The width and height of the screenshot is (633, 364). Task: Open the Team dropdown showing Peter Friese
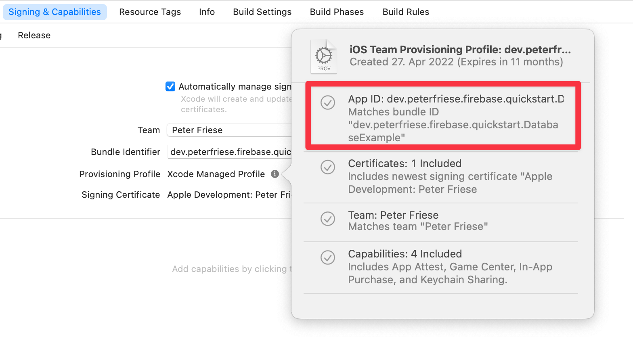229,130
